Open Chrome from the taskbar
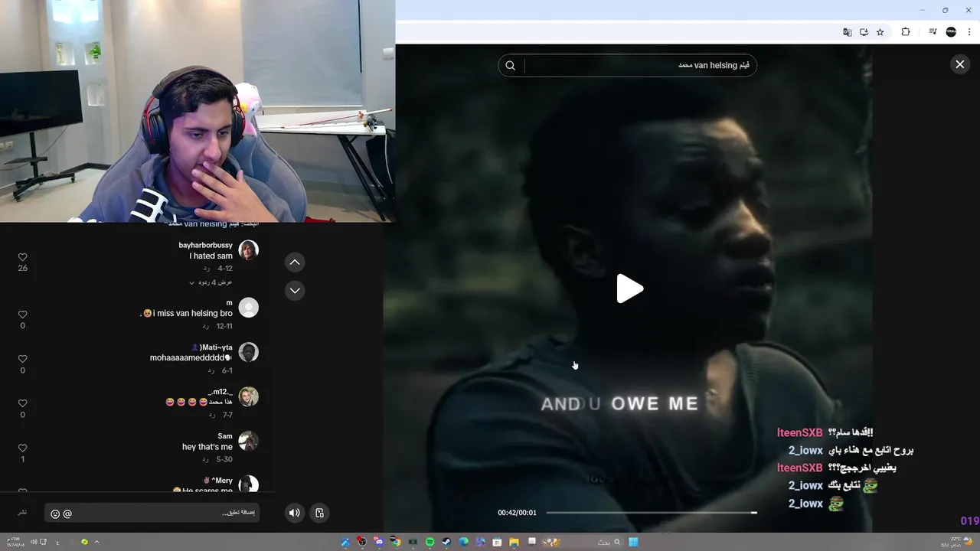 coord(396,542)
